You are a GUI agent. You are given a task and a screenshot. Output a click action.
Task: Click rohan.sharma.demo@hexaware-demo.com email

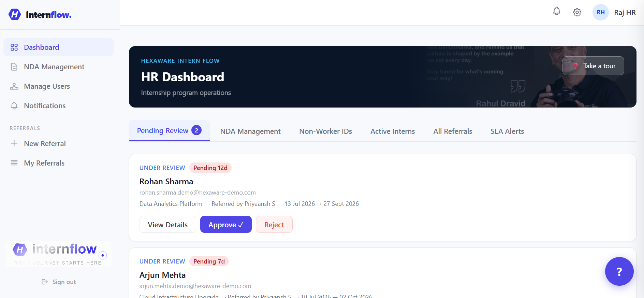[197, 192]
